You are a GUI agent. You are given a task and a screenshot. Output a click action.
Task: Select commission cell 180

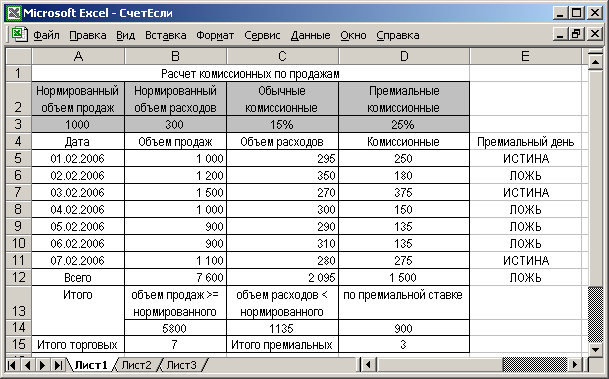(404, 176)
